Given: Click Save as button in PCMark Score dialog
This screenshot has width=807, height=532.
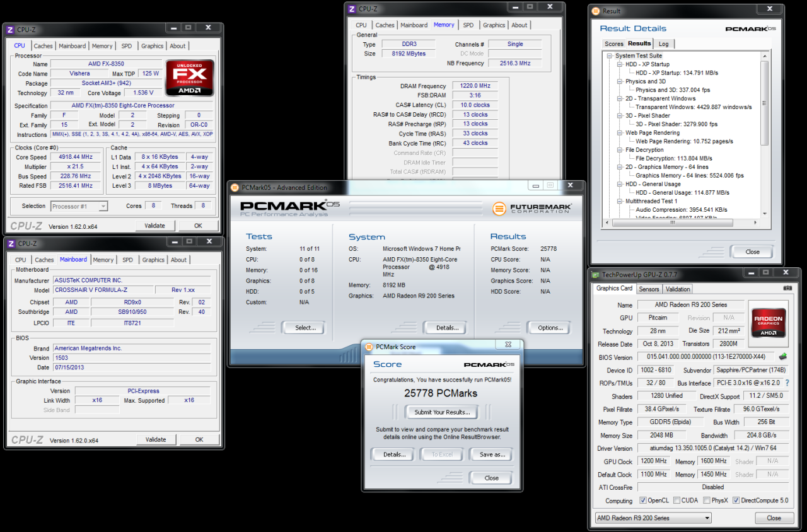Looking at the screenshot, I should point(492,454).
